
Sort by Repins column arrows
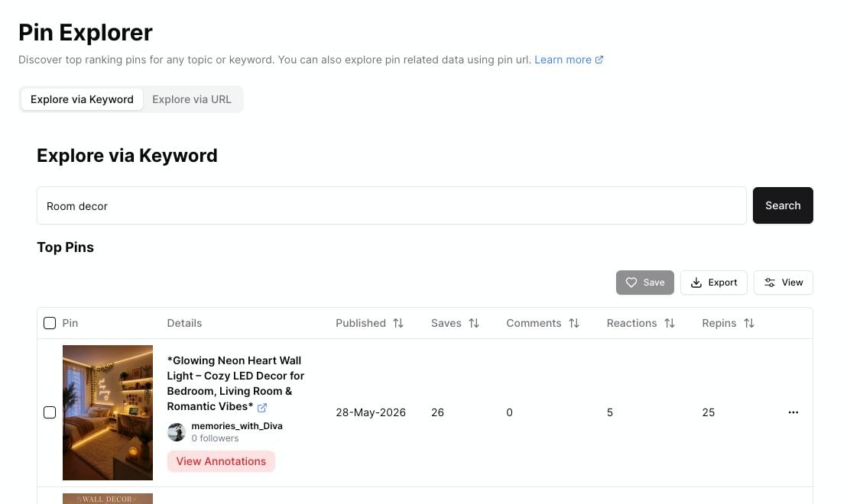click(749, 323)
